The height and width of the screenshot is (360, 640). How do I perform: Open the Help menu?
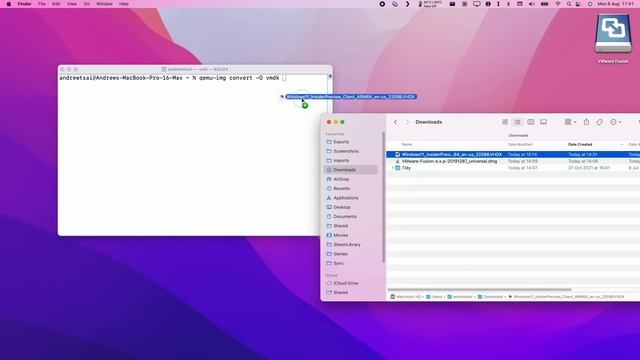click(x=124, y=4)
